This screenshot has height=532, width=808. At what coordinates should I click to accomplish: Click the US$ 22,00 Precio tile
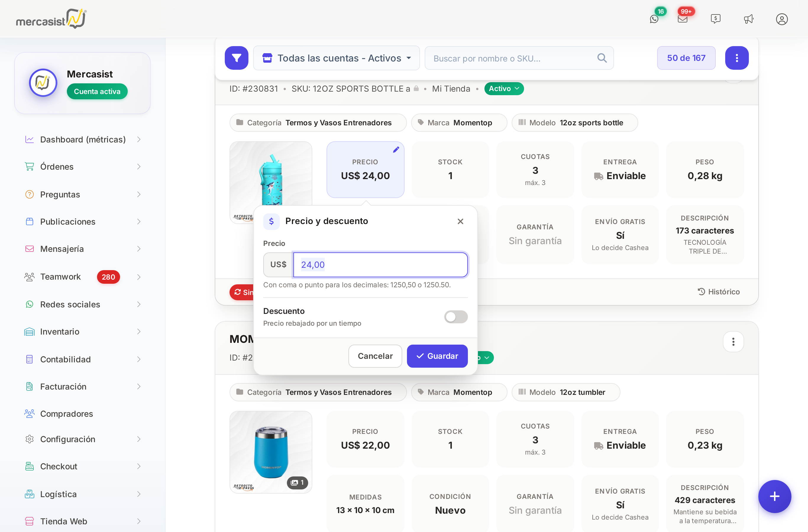pyautogui.click(x=365, y=439)
